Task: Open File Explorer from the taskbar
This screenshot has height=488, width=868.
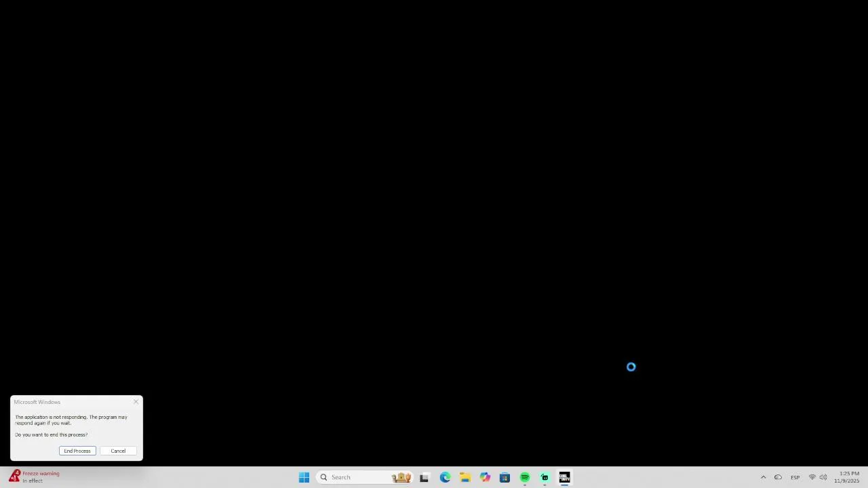Action: [465, 477]
